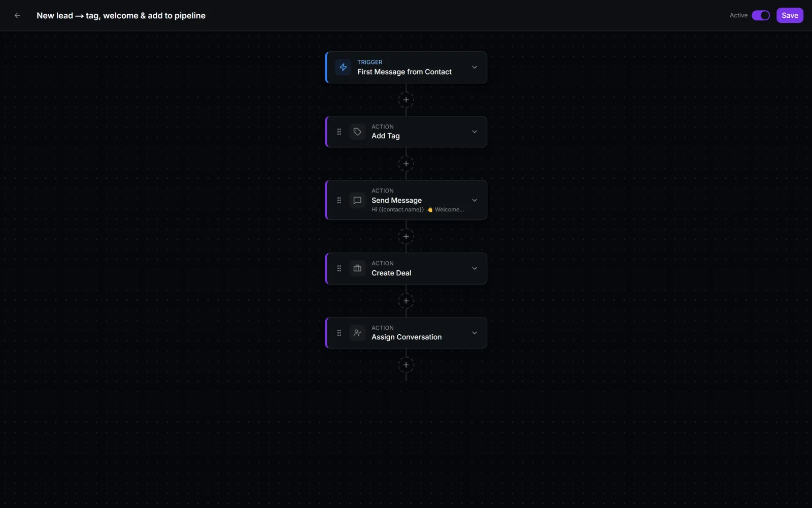This screenshot has height=508, width=812.
Task: Click the 'Hi {{contact.name}}' message preview
Action: pyautogui.click(x=418, y=209)
